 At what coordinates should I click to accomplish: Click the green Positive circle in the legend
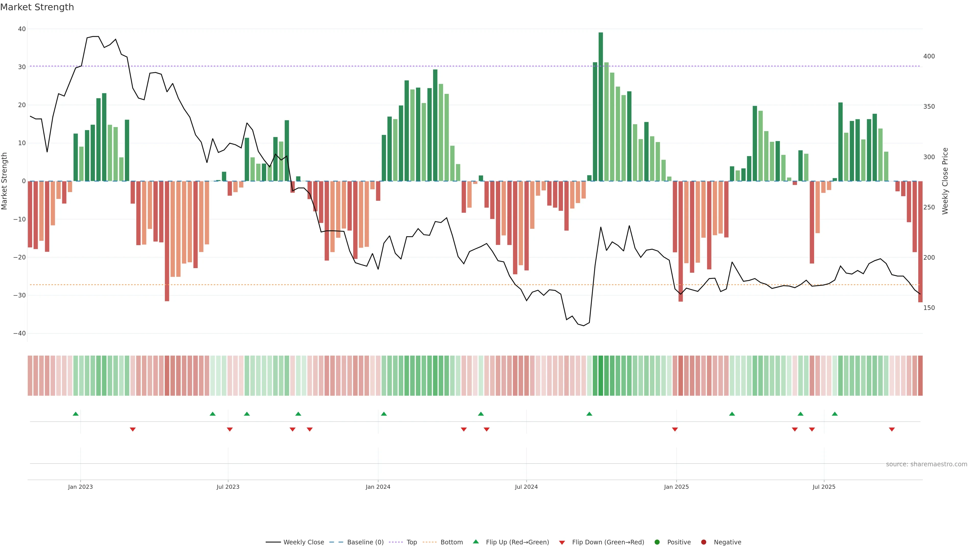point(657,542)
